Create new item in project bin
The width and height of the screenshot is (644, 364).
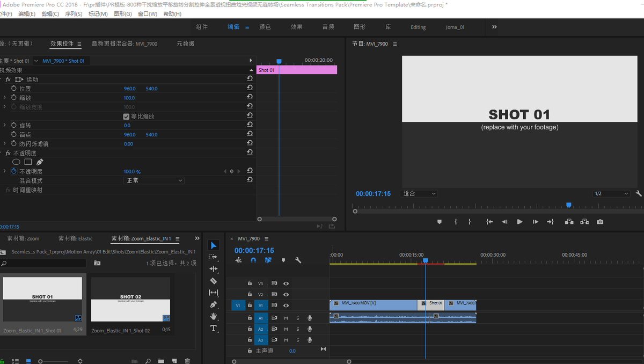[x=174, y=361]
